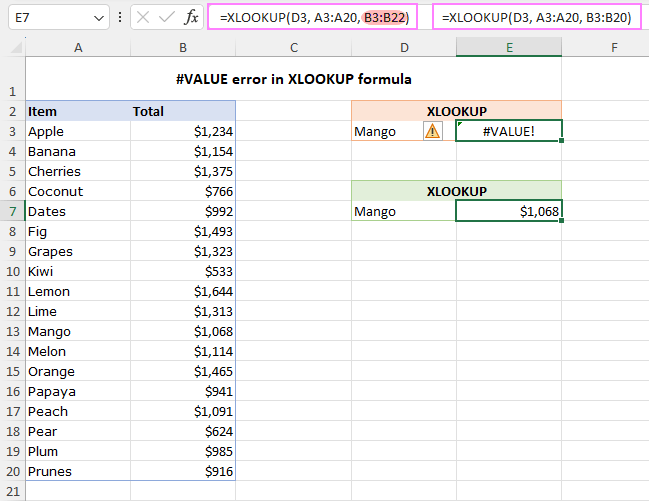Click the Cancel (X) formula bar icon
Screen dimensions: 649x501
tap(144, 18)
